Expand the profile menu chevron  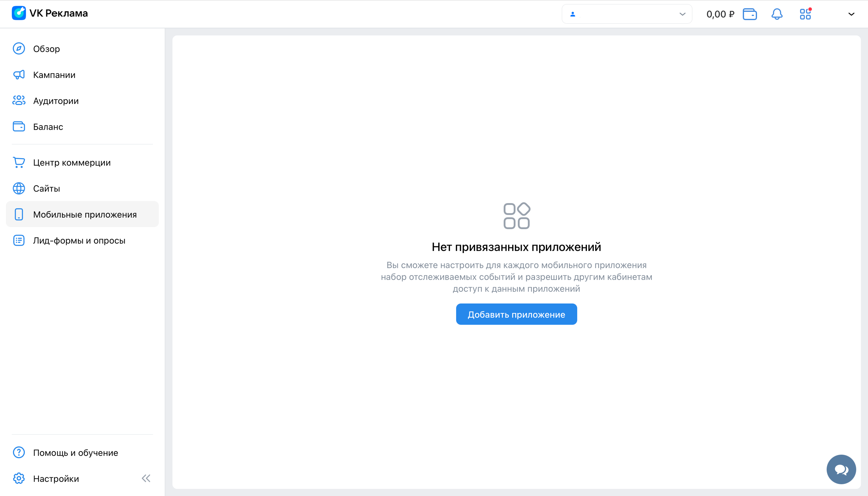tap(851, 14)
